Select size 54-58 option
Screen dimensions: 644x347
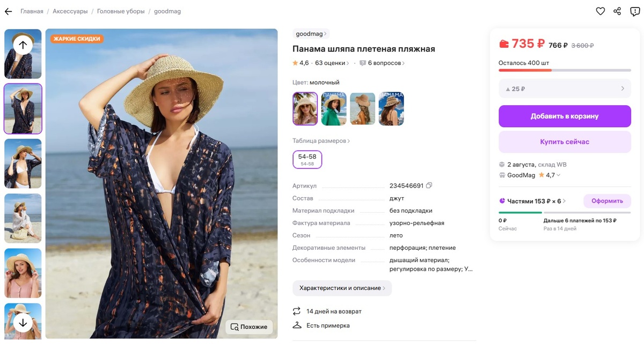point(308,160)
